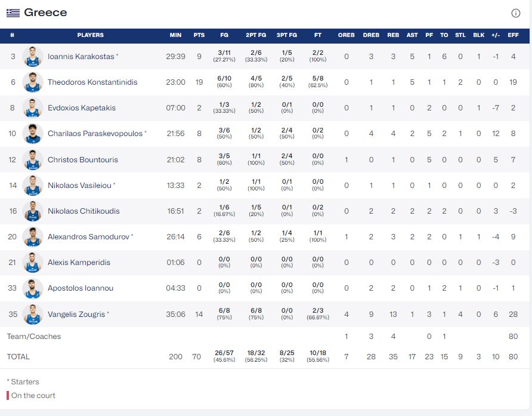Click Vangelis Zougris avatar image
The width and height of the screenshot is (532, 416).
(x=33, y=314)
